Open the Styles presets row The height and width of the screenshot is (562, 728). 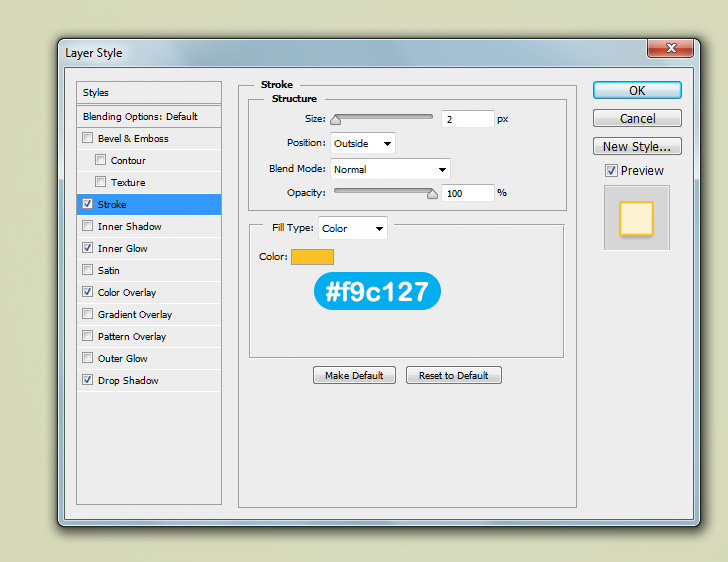point(149,92)
